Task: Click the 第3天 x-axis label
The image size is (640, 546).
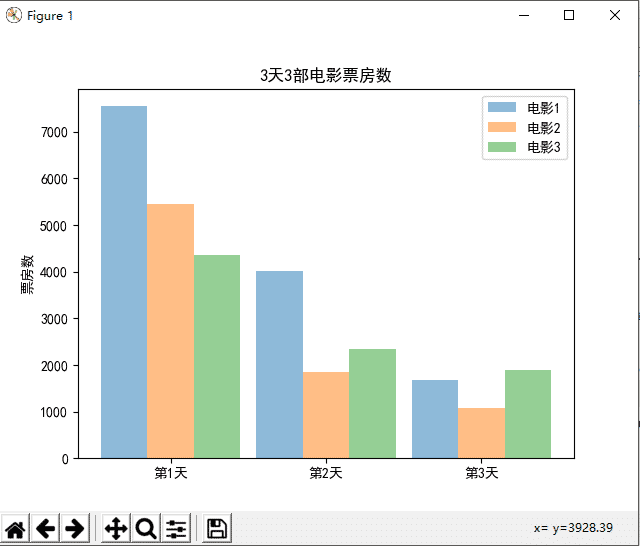Action: pyautogui.click(x=482, y=473)
